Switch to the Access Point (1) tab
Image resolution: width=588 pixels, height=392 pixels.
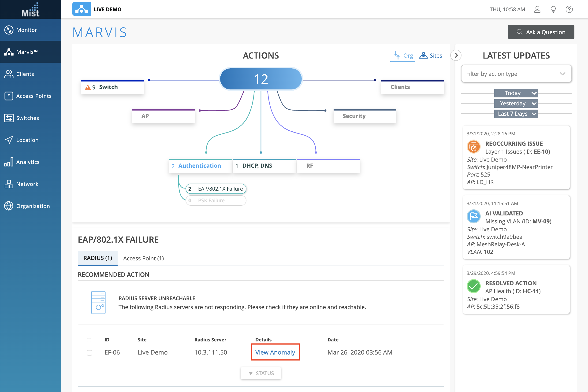(x=143, y=258)
